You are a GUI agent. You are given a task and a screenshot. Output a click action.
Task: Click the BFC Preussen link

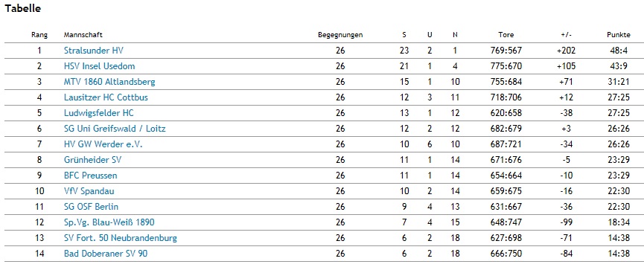pyautogui.click(x=91, y=176)
